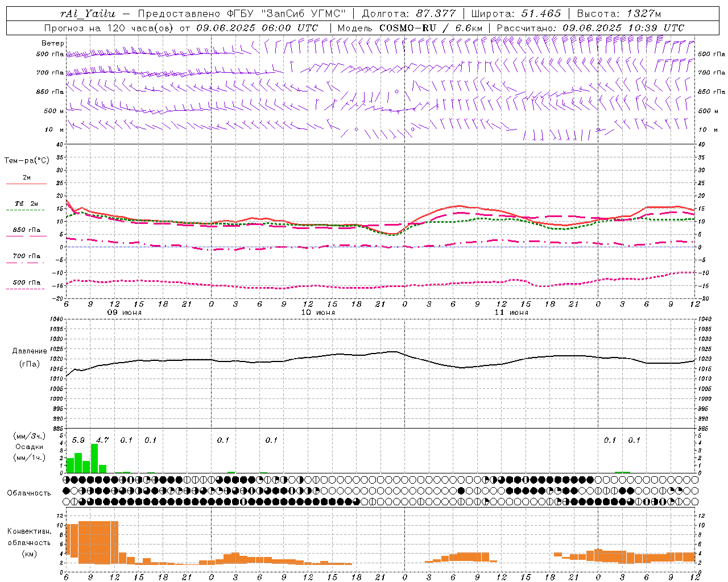Click the tallest orange convective cloud block
The height and width of the screenshot is (582, 728).
(98, 542)
